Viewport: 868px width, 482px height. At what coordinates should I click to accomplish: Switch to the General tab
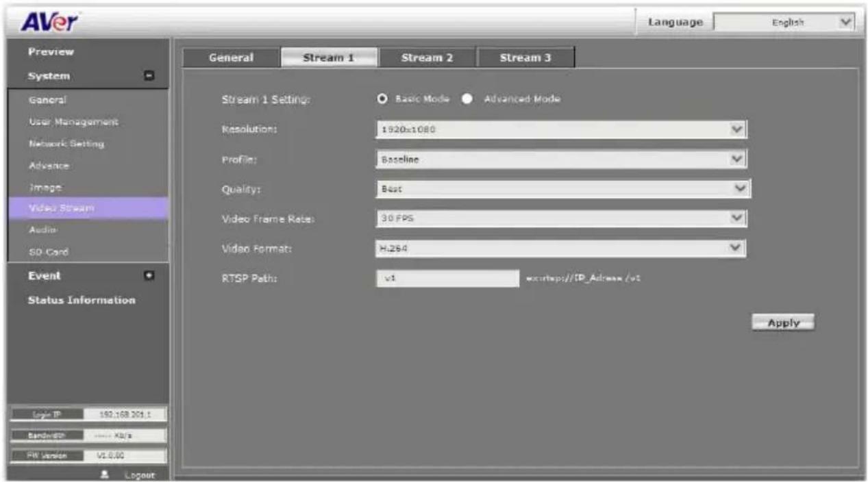[231, 58]
